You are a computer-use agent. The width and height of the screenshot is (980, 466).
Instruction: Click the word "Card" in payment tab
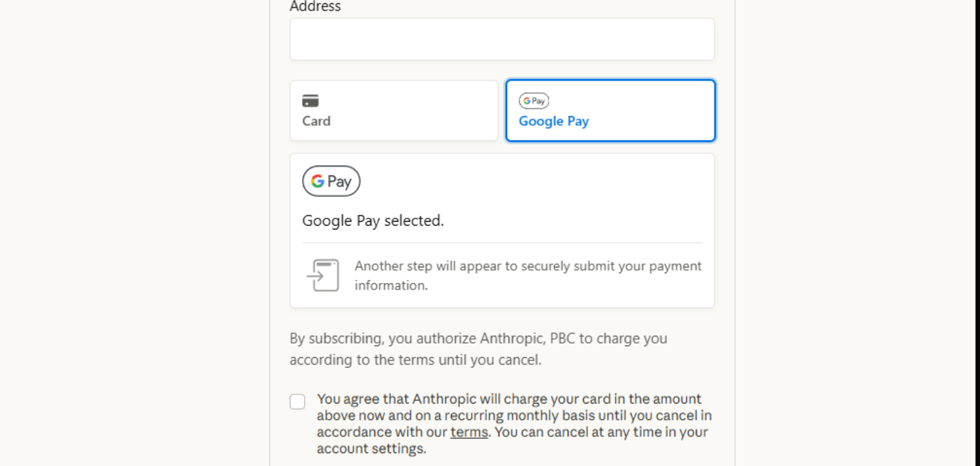coord(316,121)
